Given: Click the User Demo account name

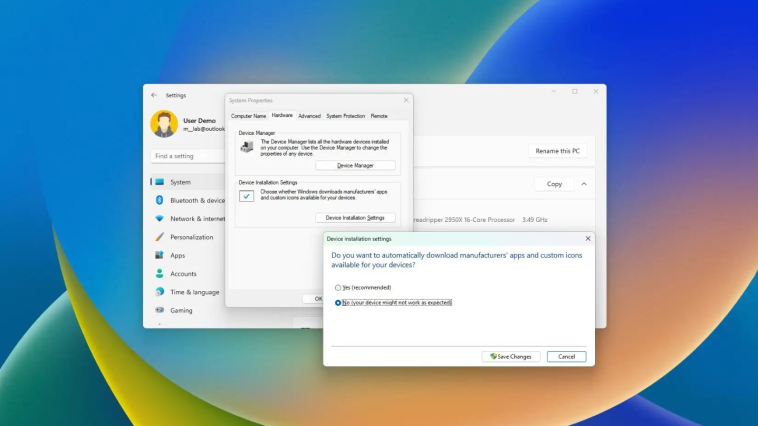Looking at the screenshot, I should [x=199, y=120].
